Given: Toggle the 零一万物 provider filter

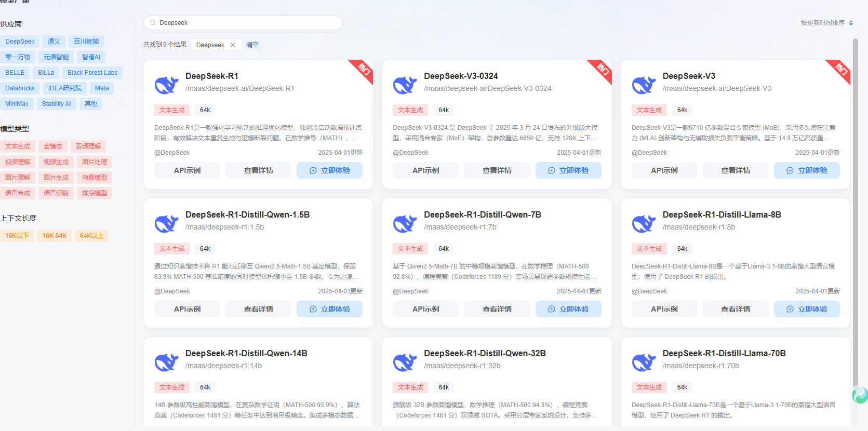Looking at the screenshot, I should 18,57.
